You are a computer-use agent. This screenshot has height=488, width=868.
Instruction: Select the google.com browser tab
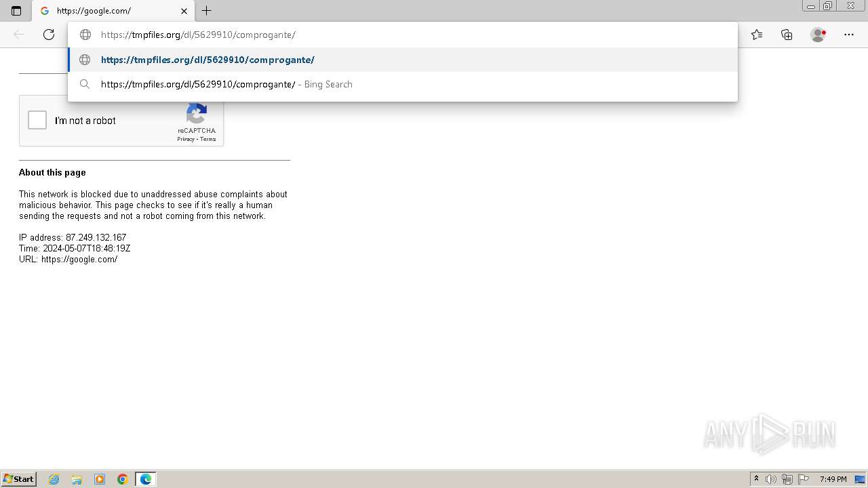click(113, 11)
